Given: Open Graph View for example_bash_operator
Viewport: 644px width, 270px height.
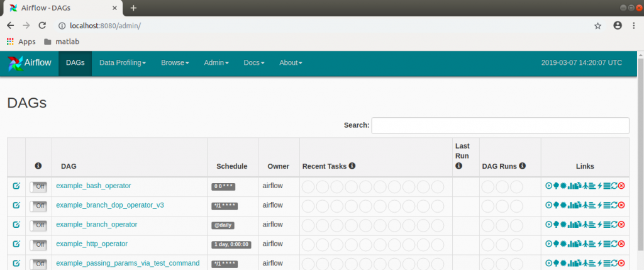Looking at the screenshot, I should pyautogui.click(x=563, y=186).
